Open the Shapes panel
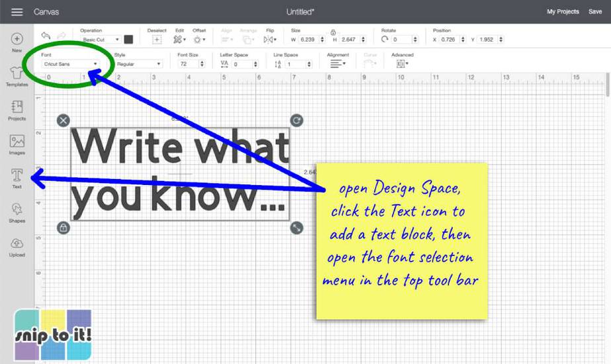Viewport: 611px width, 364px height. [x=17, y=209]
